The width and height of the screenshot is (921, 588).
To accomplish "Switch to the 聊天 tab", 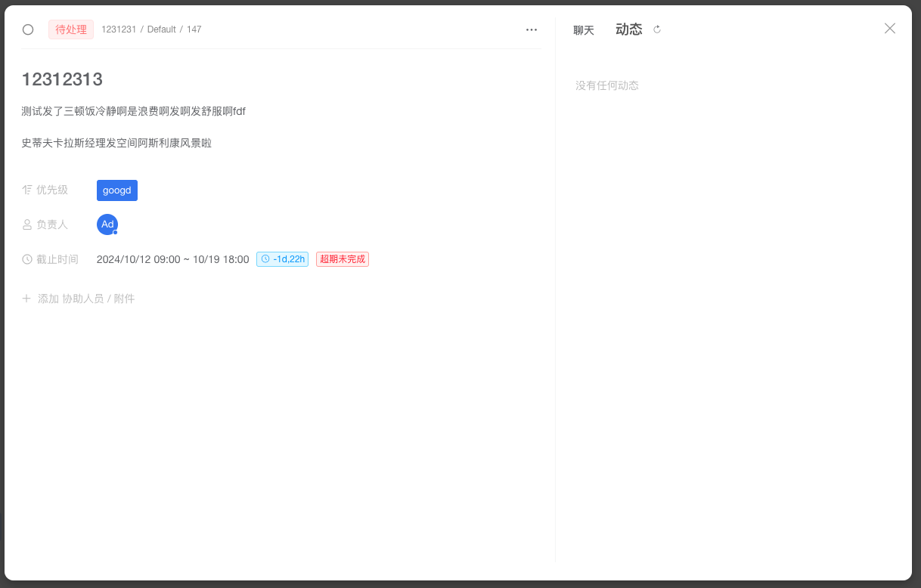I will tap(584, 30).
